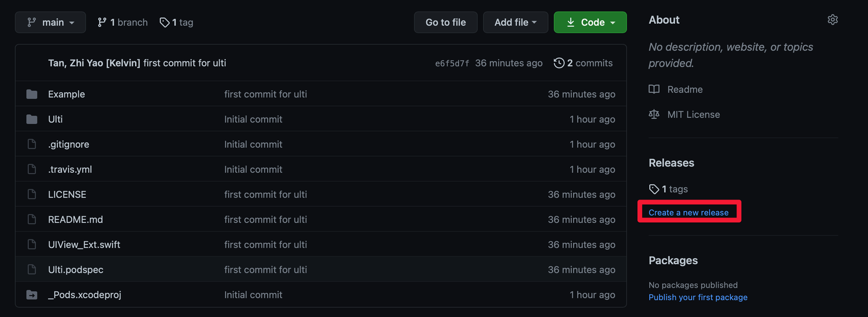The width and height of the screenshot is (868, 317).
Task: Click Publish your first package link
Action: click(698, 298)
